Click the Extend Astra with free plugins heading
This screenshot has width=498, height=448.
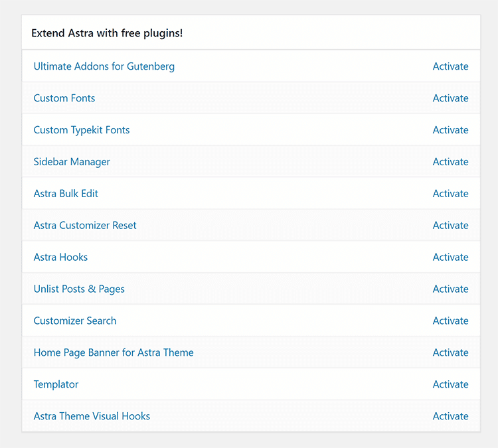tap(107, 33)
